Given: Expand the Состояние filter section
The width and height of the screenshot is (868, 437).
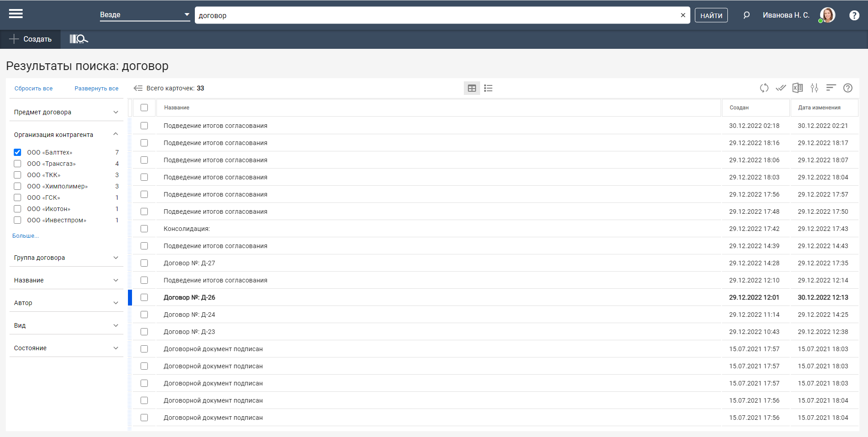Looking at the screenshot, I should (66, 348).
